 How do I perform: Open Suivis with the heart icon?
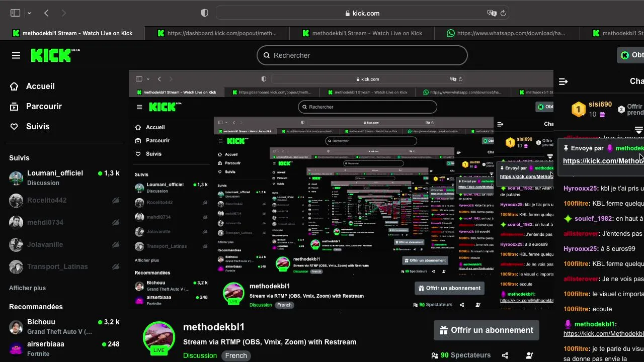30,127
